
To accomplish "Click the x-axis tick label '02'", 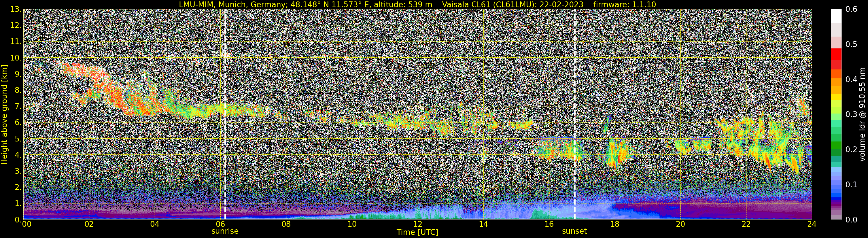I will (x=89, y=224).
